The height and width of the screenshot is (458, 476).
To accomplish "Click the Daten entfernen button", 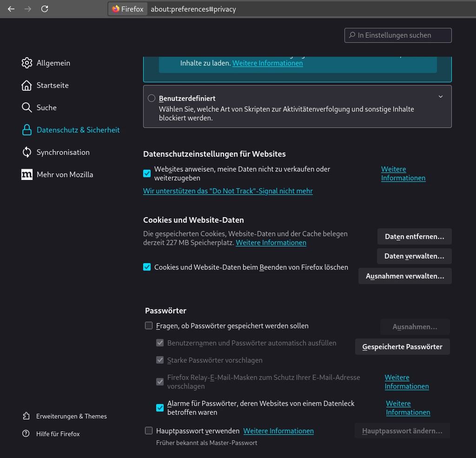I will 414,236.
